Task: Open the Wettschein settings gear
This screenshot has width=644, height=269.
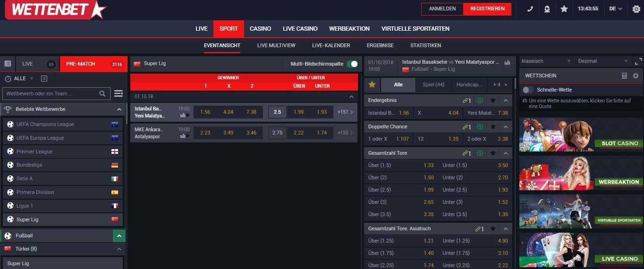Action: point(636,76)
